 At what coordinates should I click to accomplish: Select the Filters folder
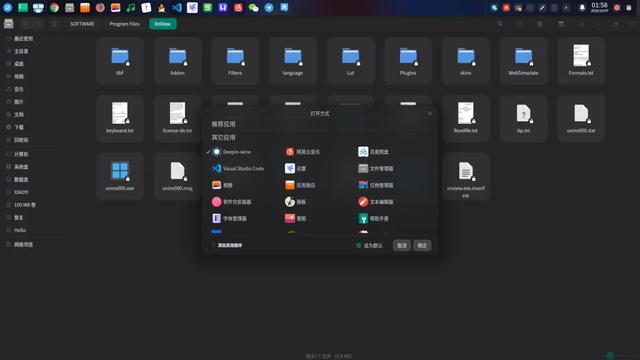pos(235,61)
